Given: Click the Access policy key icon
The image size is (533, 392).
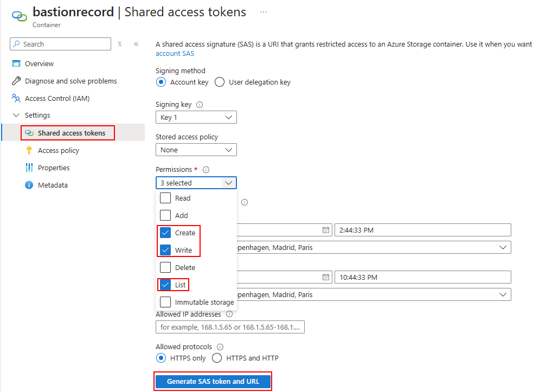Looking at the screenshot, I should click(x=29, y=150).
